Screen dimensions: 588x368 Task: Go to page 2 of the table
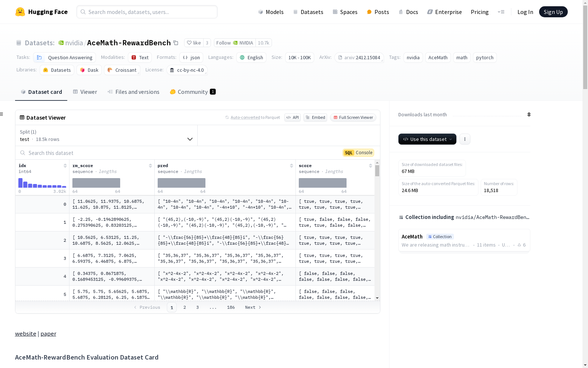point(184,307)
